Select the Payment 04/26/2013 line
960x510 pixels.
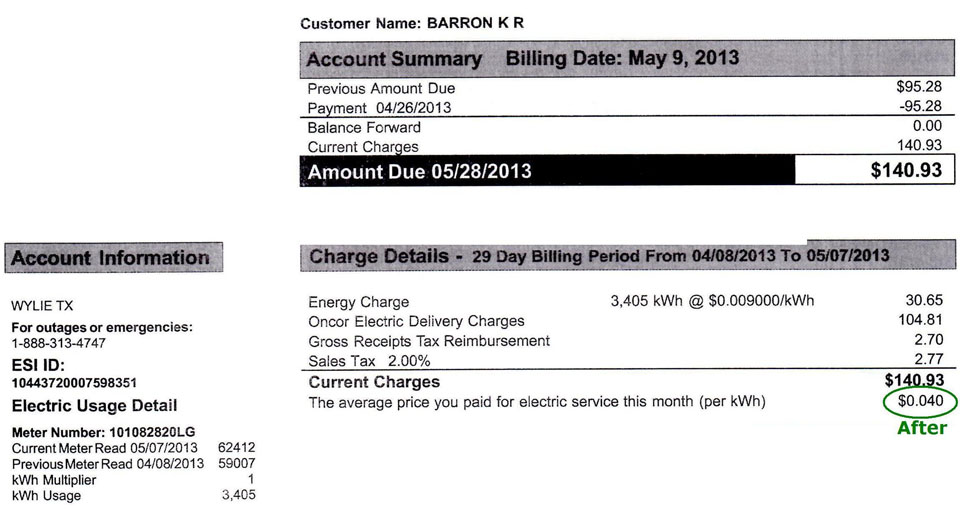click(624, 107)
